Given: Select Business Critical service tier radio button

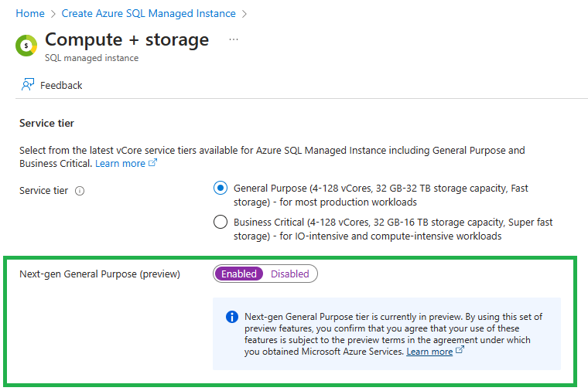Looking at the screenshot, I should 220,223.
